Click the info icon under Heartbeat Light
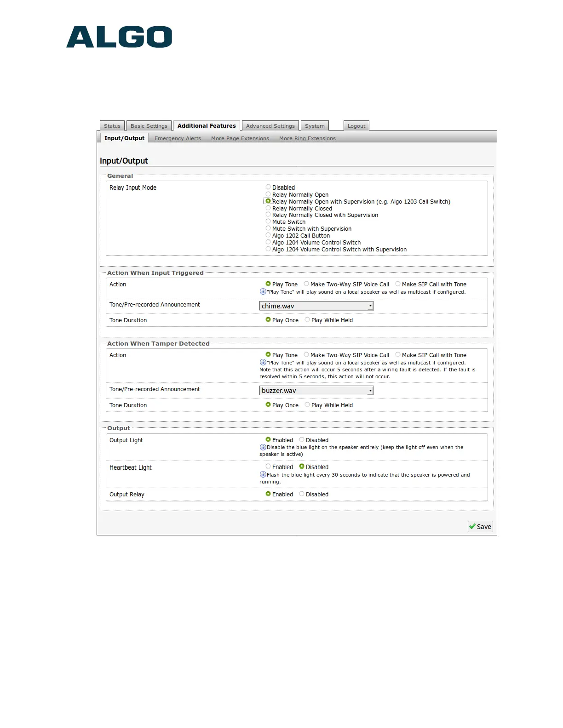Screen dimensions: 563x728 pyautogui.click(x=263, y=474)
